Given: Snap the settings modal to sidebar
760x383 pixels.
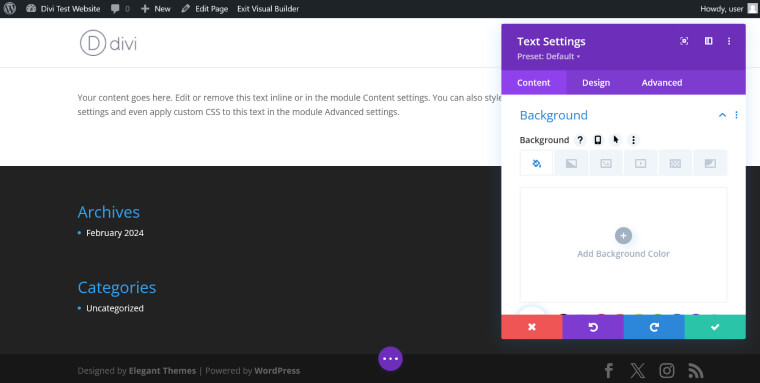Looking at the screenshot, I should (709, 41).
